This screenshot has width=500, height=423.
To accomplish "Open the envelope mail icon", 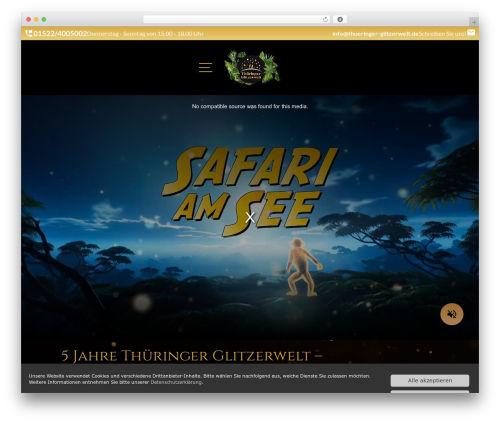I will click(471, 32).
